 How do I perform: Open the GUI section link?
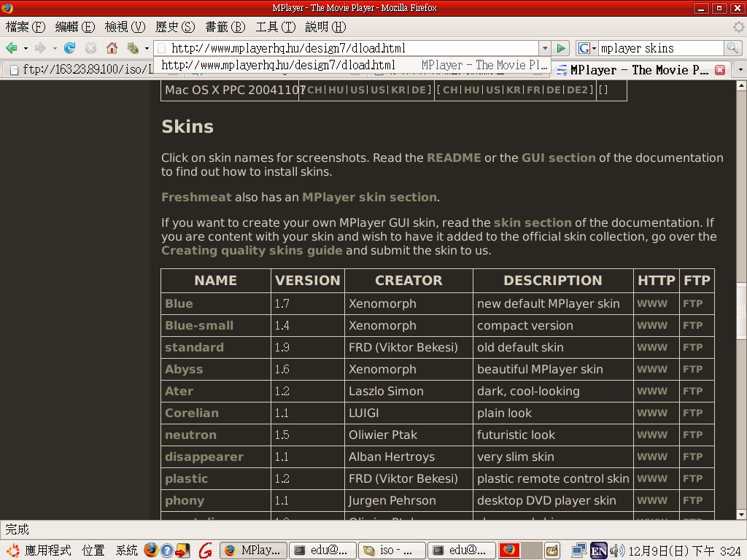[x=558, y=157]
